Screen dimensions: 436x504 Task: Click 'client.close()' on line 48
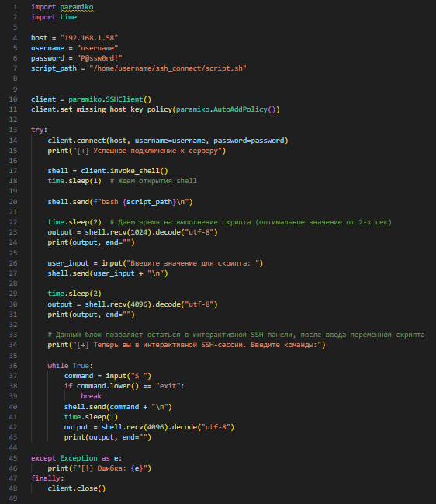tap(76, 488)
